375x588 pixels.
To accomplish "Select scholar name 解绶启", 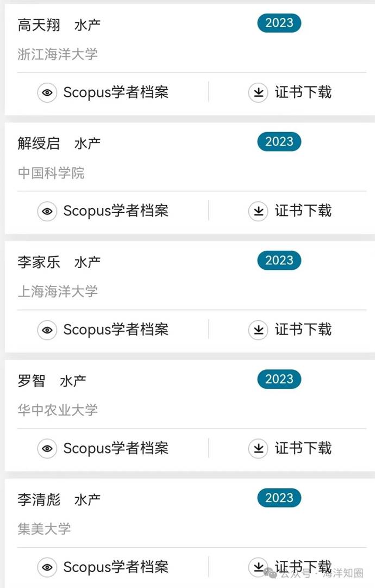I will 39,144.
